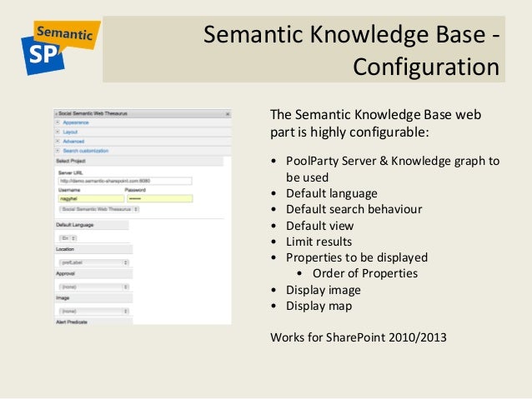Open the Search customization link
This screenshot has height=399, width=532.
pyautogui.click(x=86, y=151)
